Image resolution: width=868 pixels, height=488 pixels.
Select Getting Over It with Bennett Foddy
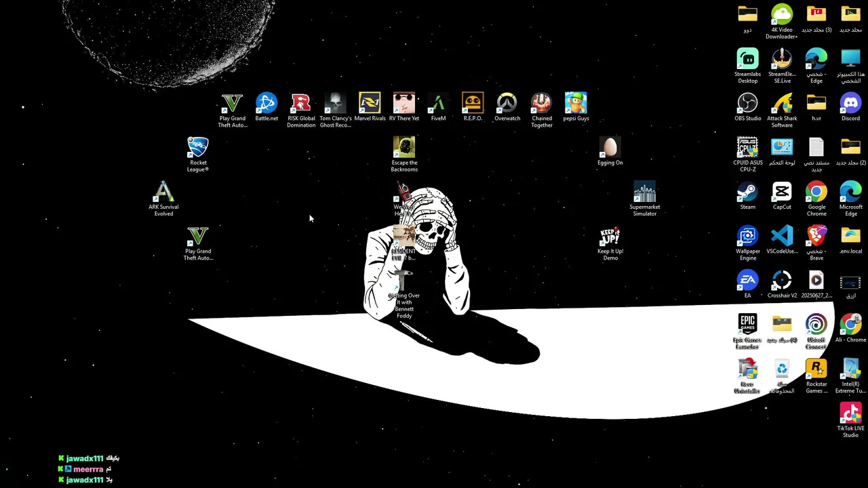[x=404, y=295]
